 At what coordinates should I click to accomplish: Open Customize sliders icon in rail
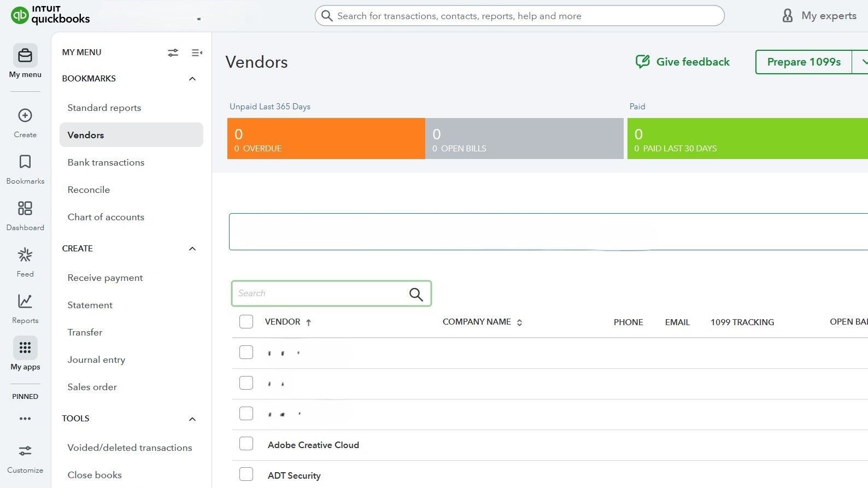click(25, 451)
